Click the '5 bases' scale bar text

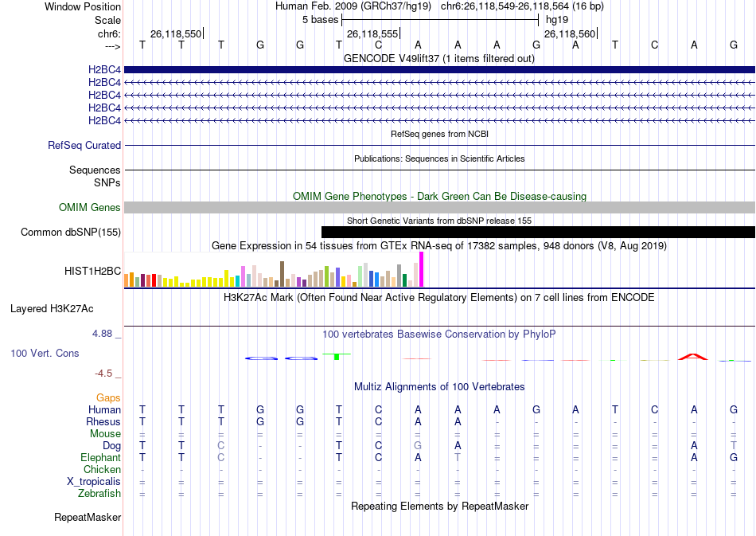click(x=321, y=20)
